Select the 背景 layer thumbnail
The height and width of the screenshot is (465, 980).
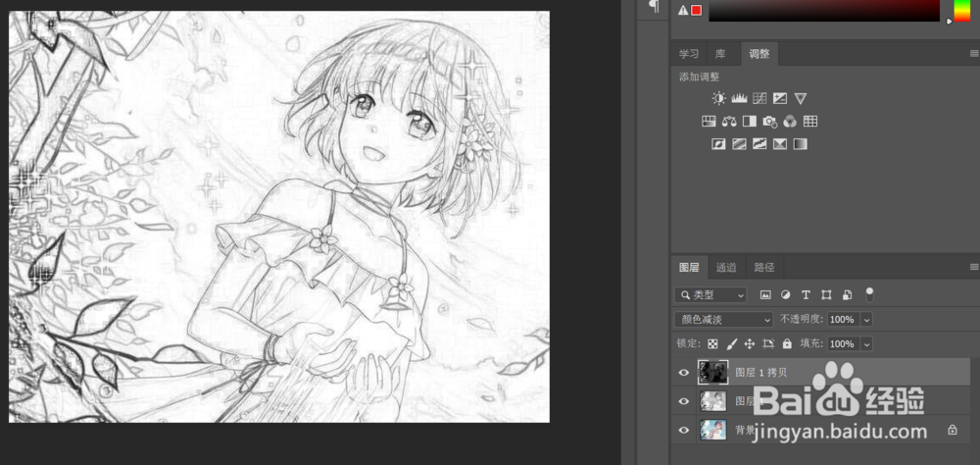pyautogui.click(x=713, y=430)
